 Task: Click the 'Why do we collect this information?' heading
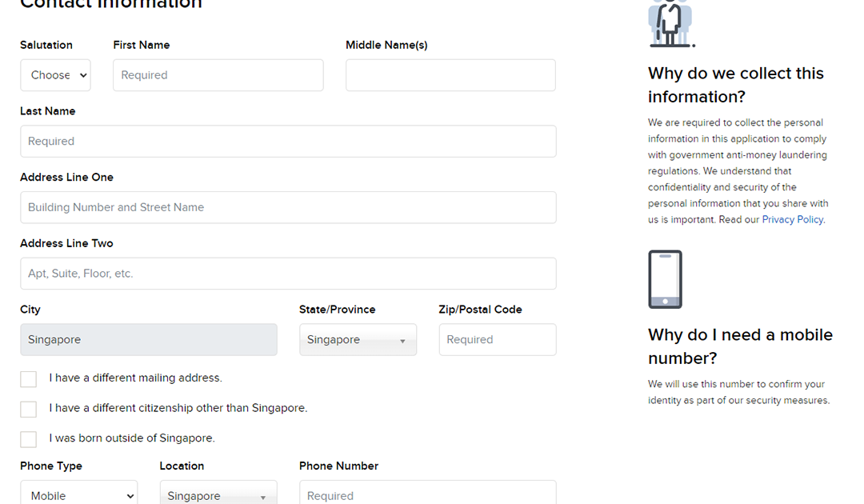735,85
